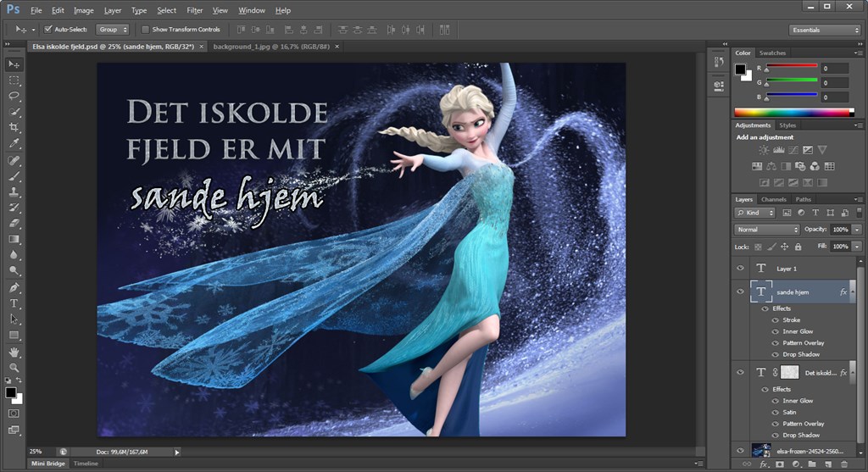Toggle Stroke effect visibility on sande hjem
The width and height of the screenshot is (868, 472).
[776, 319]
